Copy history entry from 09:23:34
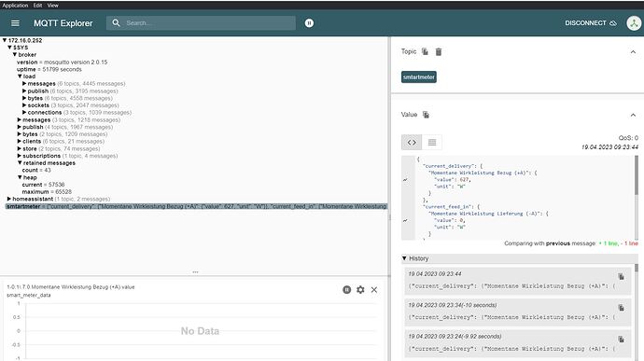This screenshot has width=644, height=361. (x=621, y=308)
